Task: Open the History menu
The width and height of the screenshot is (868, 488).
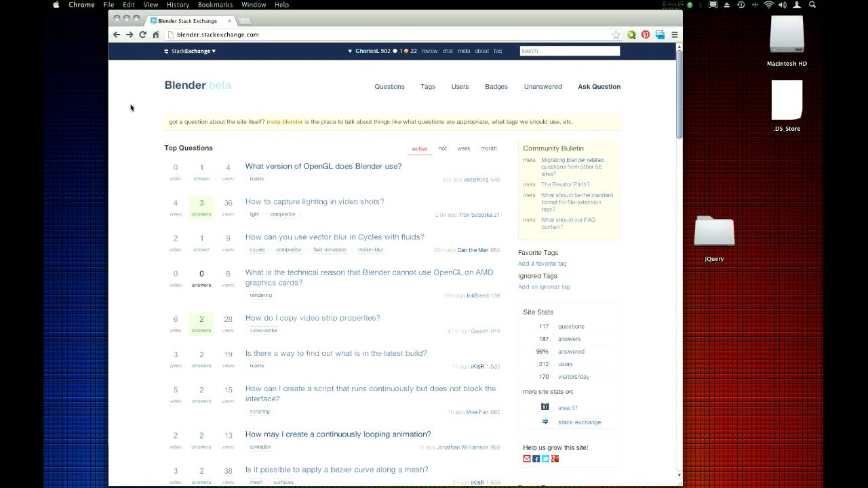Action: (178, 5)
